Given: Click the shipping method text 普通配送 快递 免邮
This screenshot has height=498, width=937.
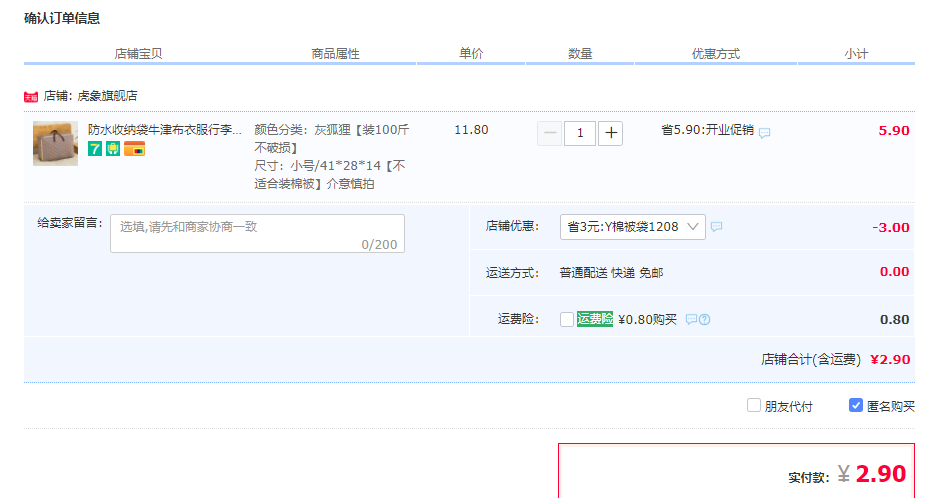Looking at the screenshot, I should [611, 273].
